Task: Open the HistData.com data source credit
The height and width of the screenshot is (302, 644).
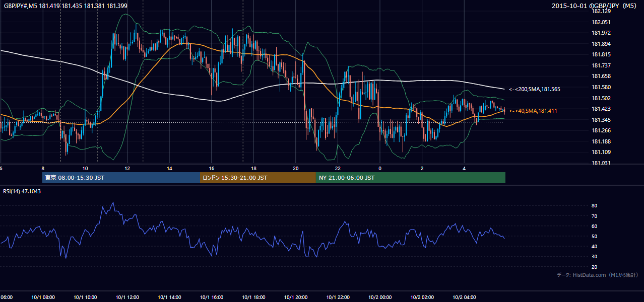Action: (598, 275)
